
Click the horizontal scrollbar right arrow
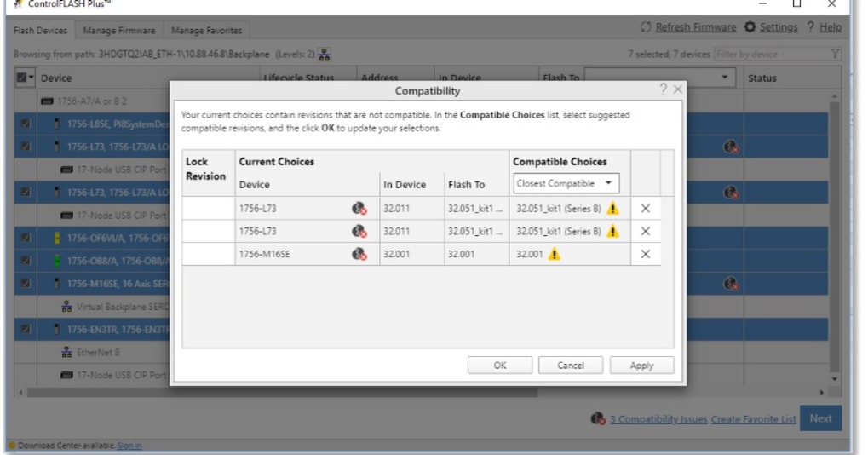click(821, 393)
